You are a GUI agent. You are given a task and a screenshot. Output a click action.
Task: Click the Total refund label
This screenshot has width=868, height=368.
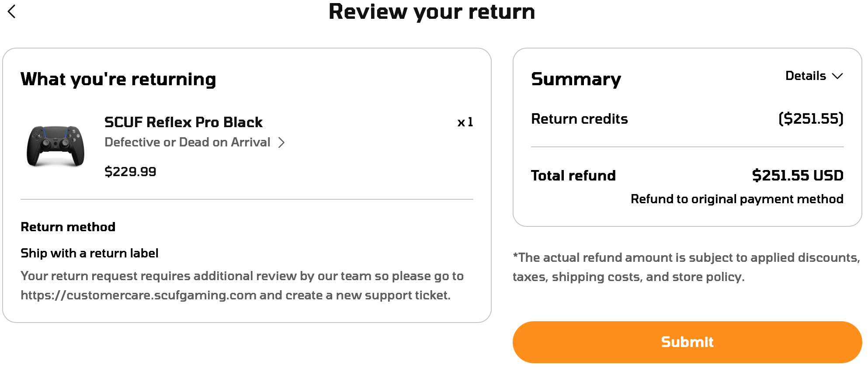tap(573, 176)
